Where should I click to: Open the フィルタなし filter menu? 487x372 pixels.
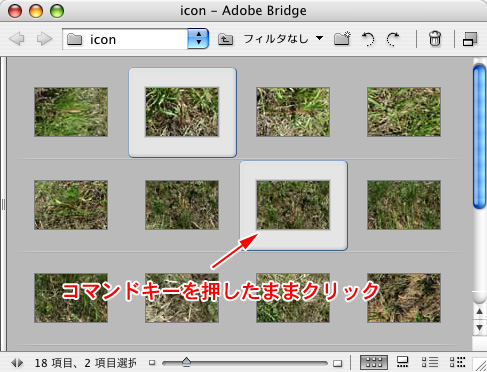[x=283, y=39]
